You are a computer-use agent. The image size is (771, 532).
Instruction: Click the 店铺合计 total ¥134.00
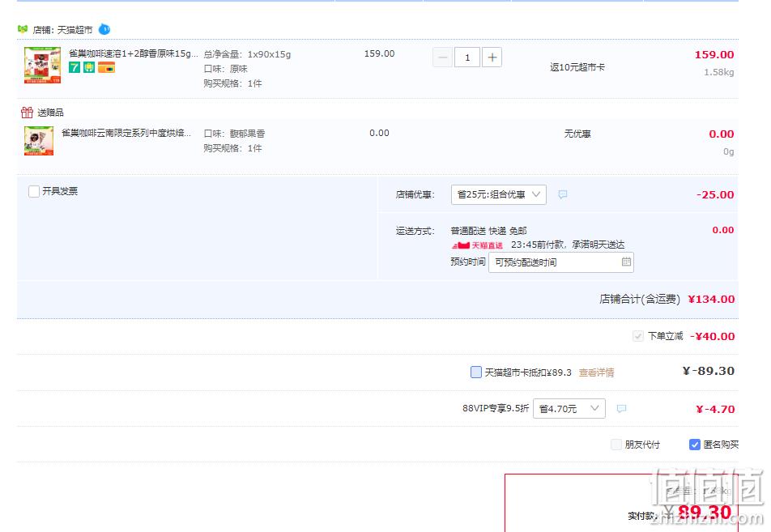click(711, 300)
